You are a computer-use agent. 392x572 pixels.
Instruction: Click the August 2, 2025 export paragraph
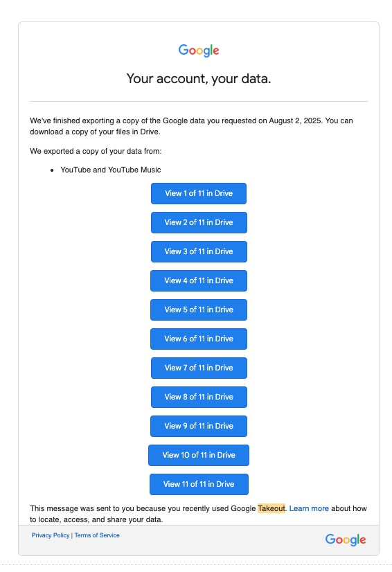click(x=191, y=126)
